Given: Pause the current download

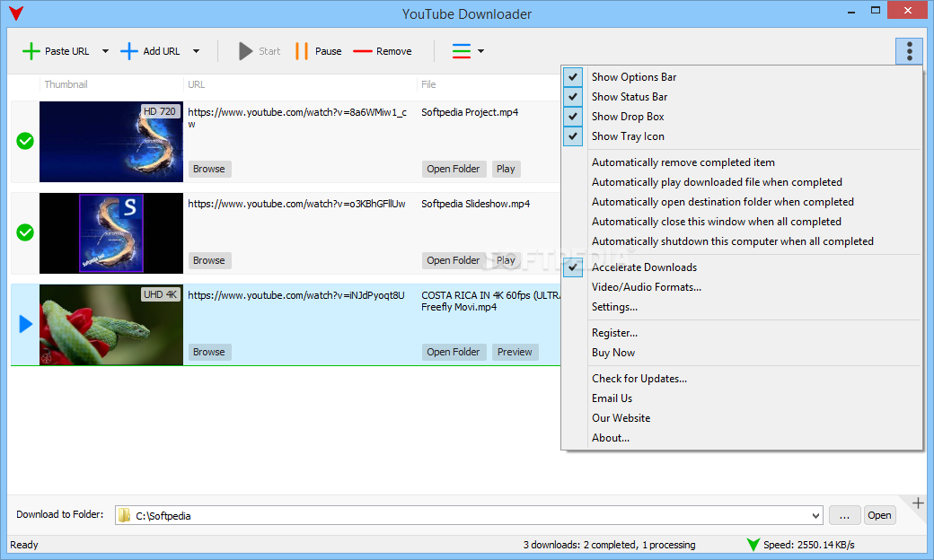Looking at the screenshot, I should (318, 51).
